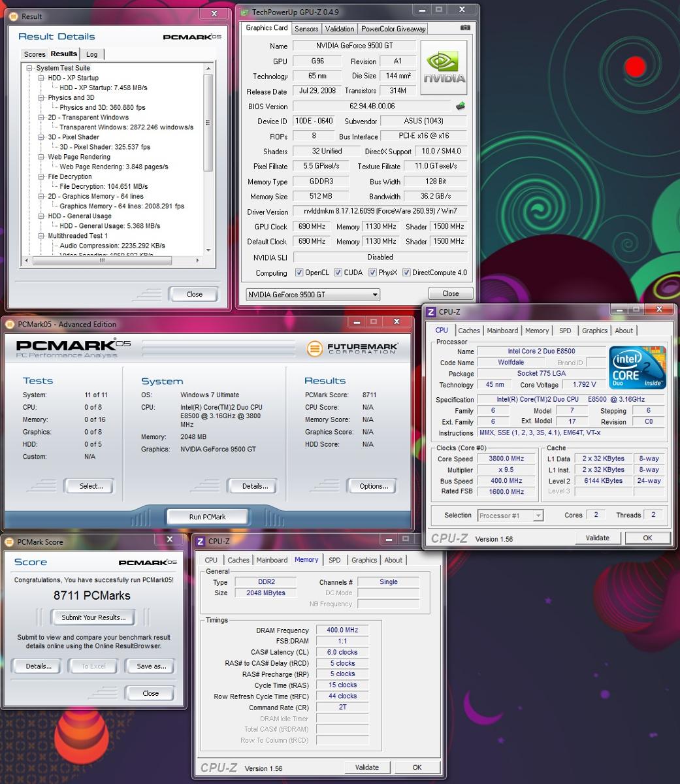Toggle the CUDA checkbox
Viewport: 680px width, 784px height.
(338, 272)
